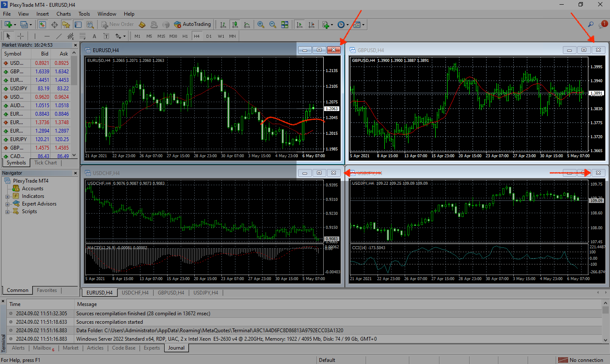Open the Indicators list dropdown
The width and height of the screenshot is (610, 364).
[x=332, y=24]
